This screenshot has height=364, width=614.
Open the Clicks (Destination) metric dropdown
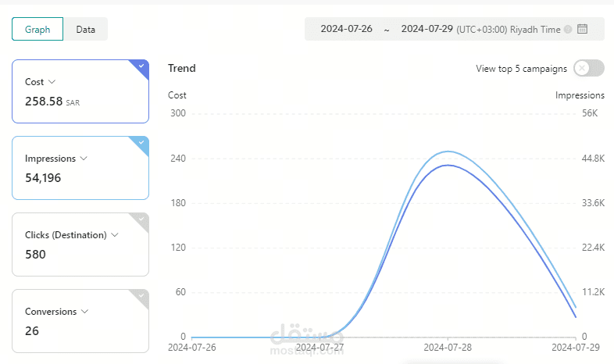point(115,235)
